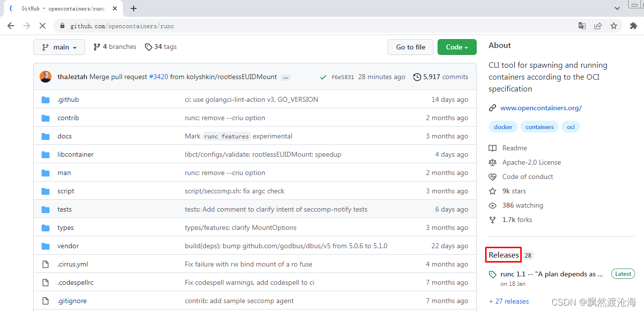Open the thaJeztah author link

[72, 77]
